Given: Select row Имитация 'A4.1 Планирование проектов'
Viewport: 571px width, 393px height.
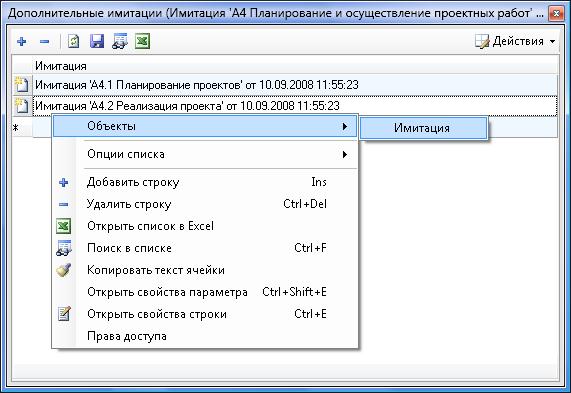Looking at the screenshot, I should (x=295, y=85).
